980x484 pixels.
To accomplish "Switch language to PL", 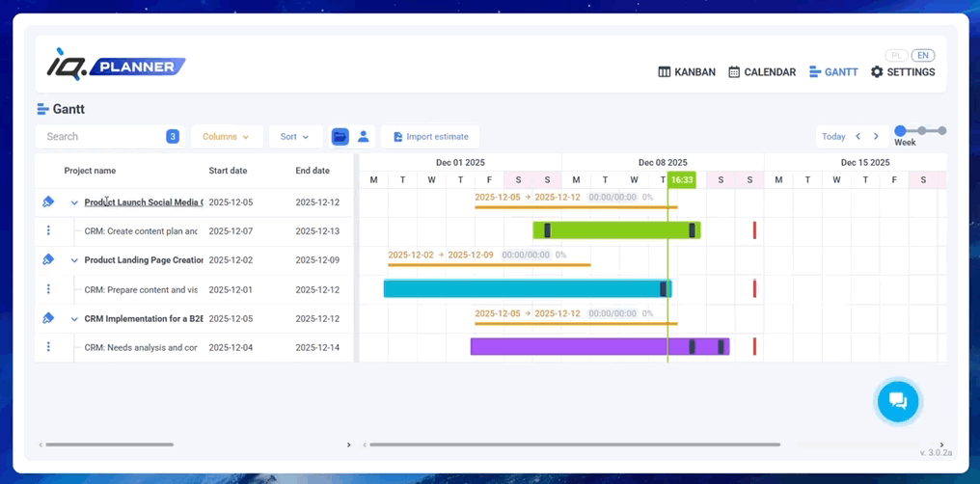I will click(x=897, y=56).
